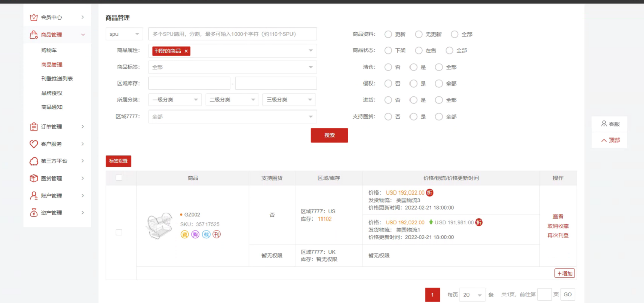Click the 客服 customer service icon
Image resolution: width=644 pixels, height=303 pixels.
604,124
